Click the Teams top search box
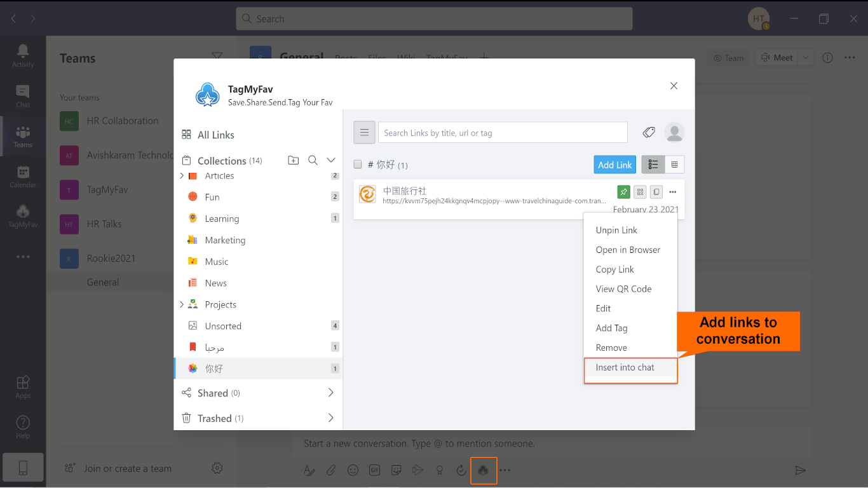Screen dimensions: 868x488 click(434, 18)
